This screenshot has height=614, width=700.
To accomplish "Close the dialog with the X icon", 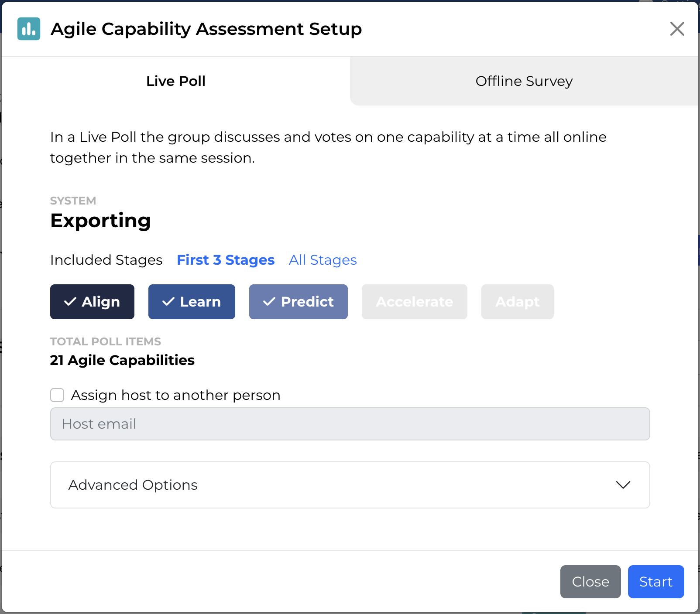I will click(x=677, y=29).
